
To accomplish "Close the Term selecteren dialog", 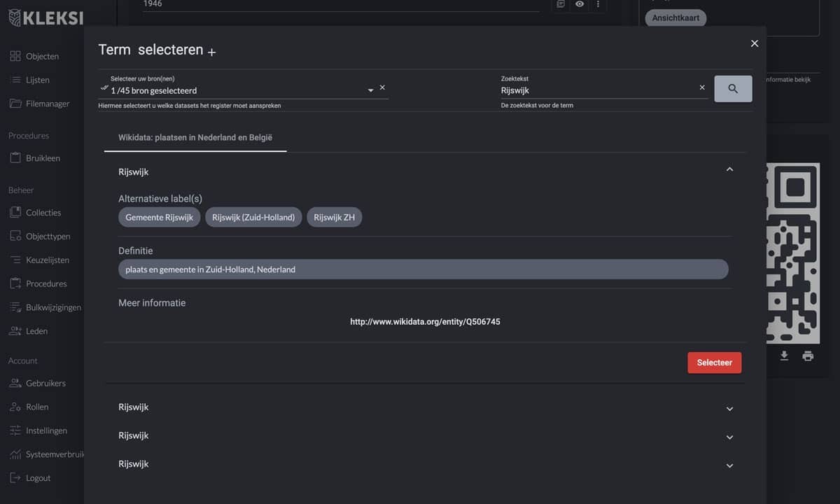I will [x=755, y=43].
